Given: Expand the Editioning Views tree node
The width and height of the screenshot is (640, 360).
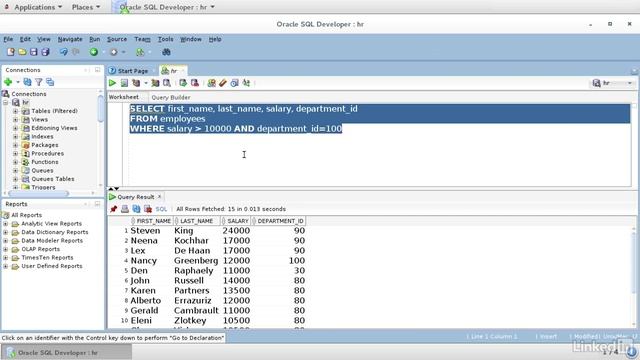Looking at the screenshot, I should (16, 128).
